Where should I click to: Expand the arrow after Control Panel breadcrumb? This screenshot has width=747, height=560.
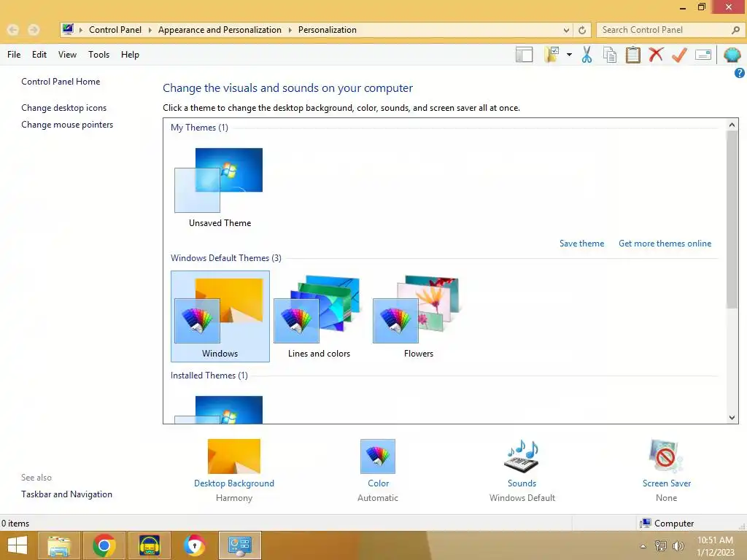pyautogui.click(x=150, y=30)
